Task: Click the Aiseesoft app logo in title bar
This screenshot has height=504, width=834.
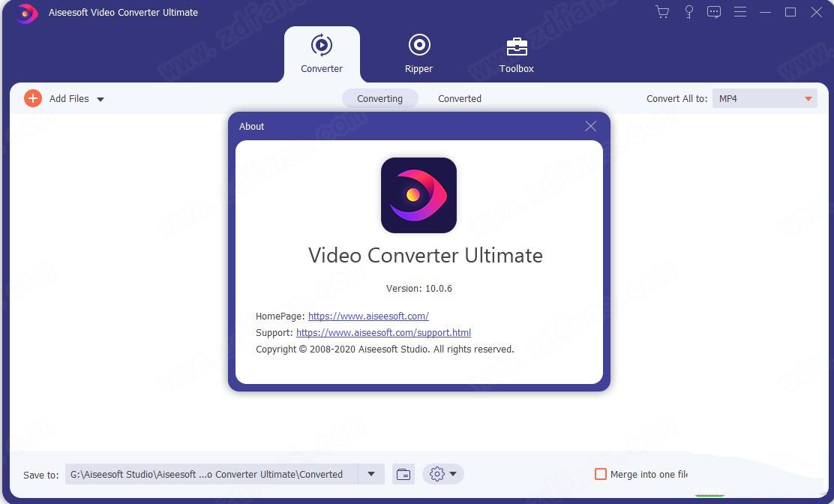Action: [x=26, y=13]
